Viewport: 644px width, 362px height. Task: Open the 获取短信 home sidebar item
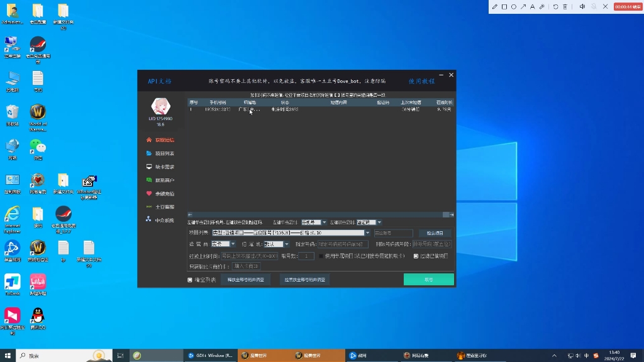(x=160, y=140)
